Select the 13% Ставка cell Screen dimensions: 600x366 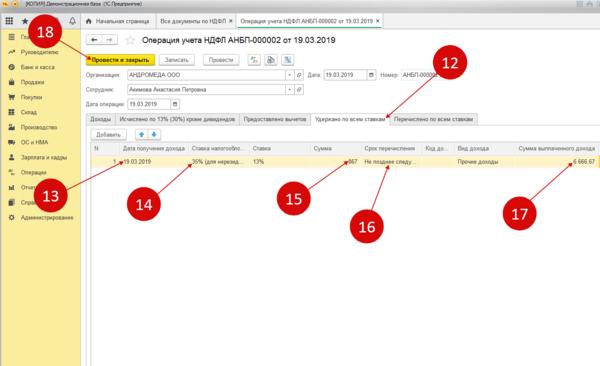coord(279,162)
